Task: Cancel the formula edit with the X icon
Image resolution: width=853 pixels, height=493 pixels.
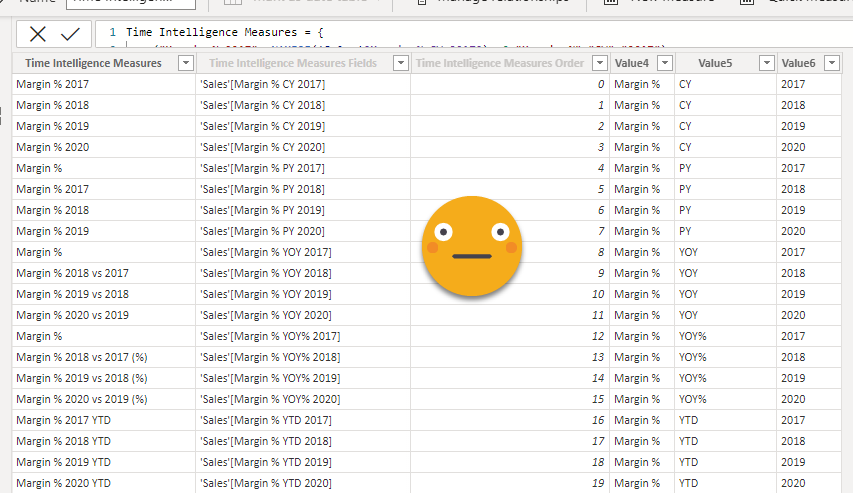Action: pos(38,33)
